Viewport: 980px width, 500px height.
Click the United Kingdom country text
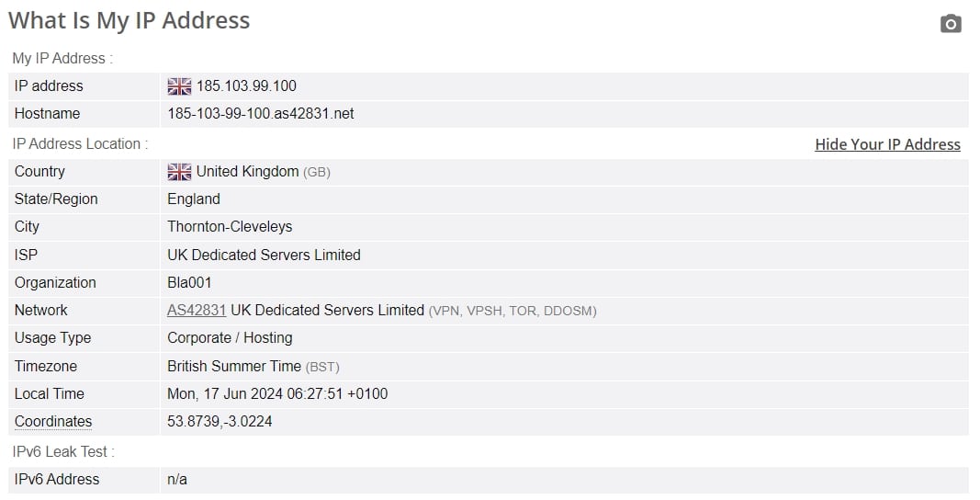[247, 172]
